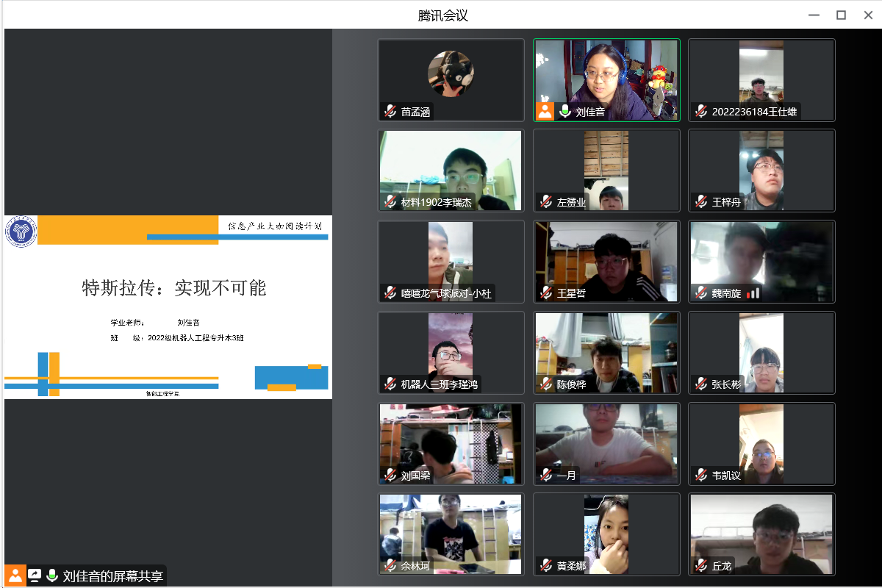
Task: Click the name label 机器人三班李瑾鸿
Action: tap(440, 384)
